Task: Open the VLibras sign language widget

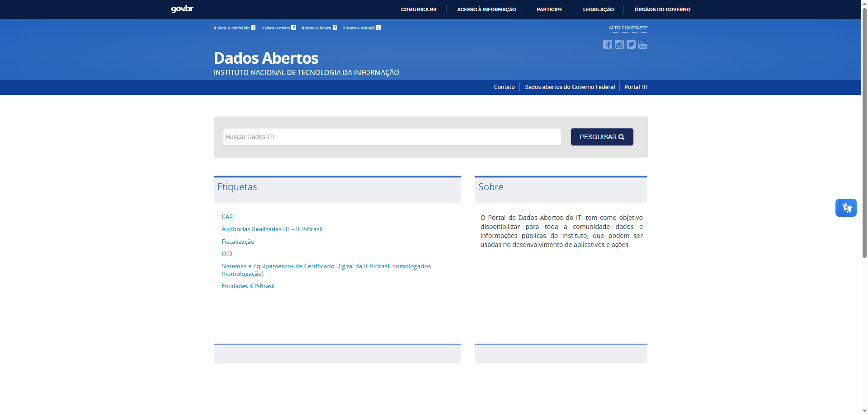Action: point(845,208)
